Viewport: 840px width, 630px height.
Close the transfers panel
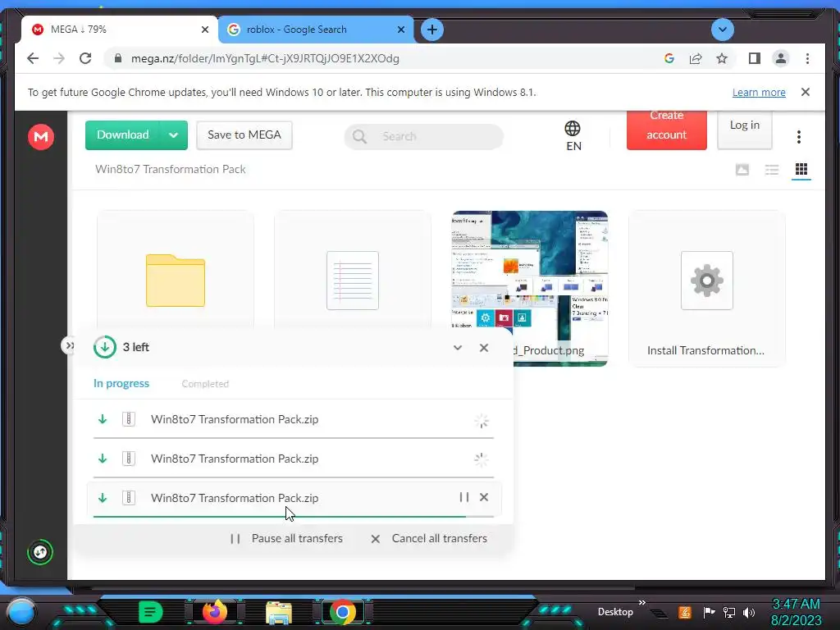point(484,348)
